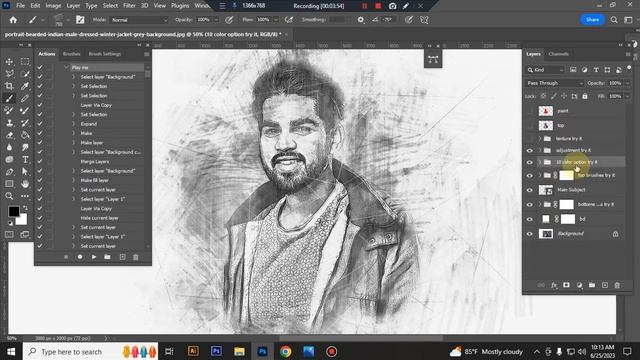Select the Eraser tool
The height and width of the screenshot is (360, 640).
click(x=9, y=135)
